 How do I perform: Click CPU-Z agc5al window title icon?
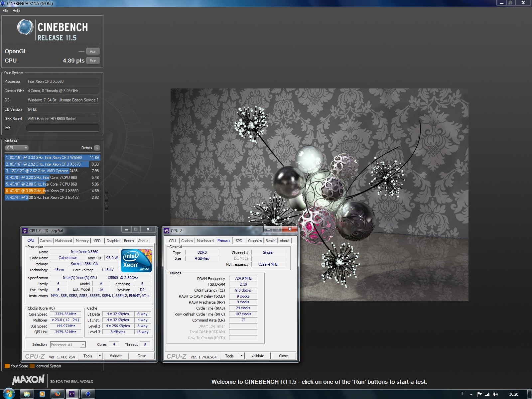pos(25,230)
